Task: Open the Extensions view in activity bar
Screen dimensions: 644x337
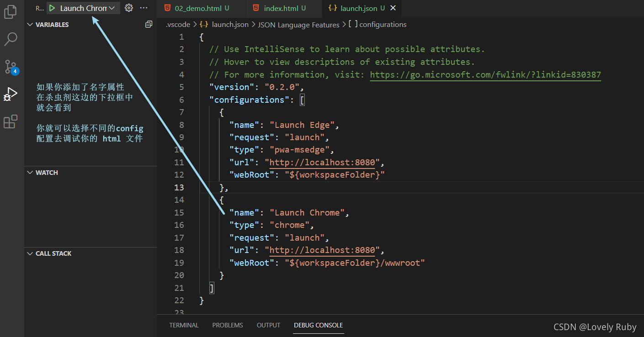Action: point(11,121)
